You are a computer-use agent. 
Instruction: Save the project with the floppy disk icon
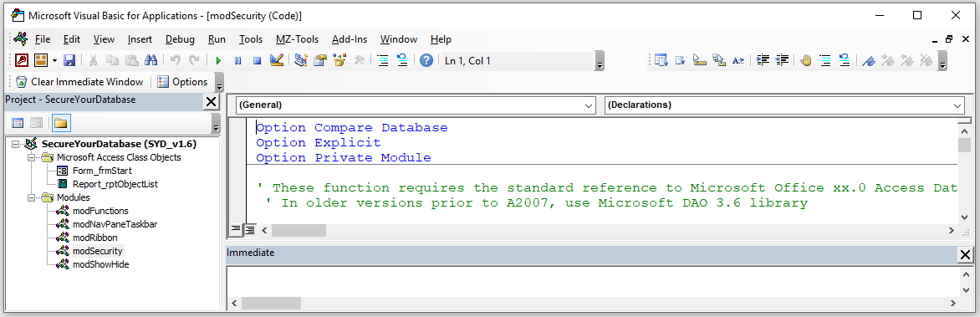[x=69, y=61]
